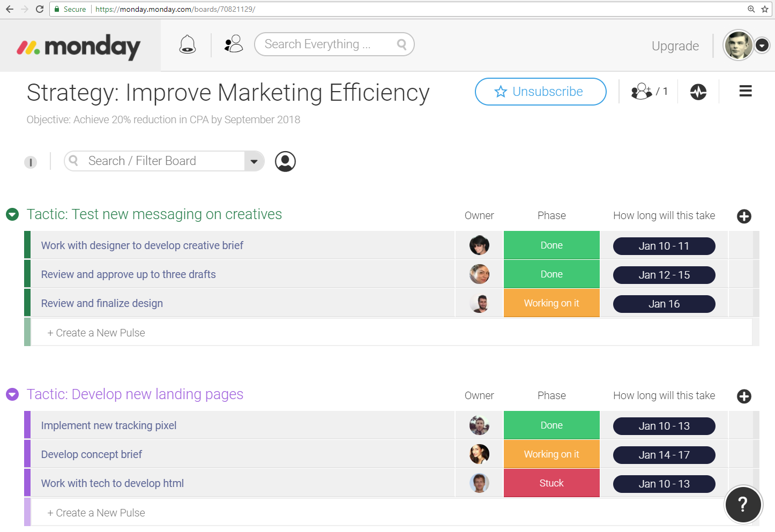775x532 pixels.
Task: Open the Review and finalize design pulse
Action: [102, 303]
